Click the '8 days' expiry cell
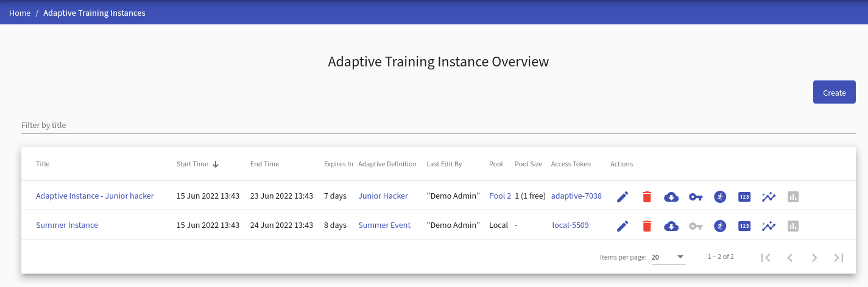 coord(335,225)
